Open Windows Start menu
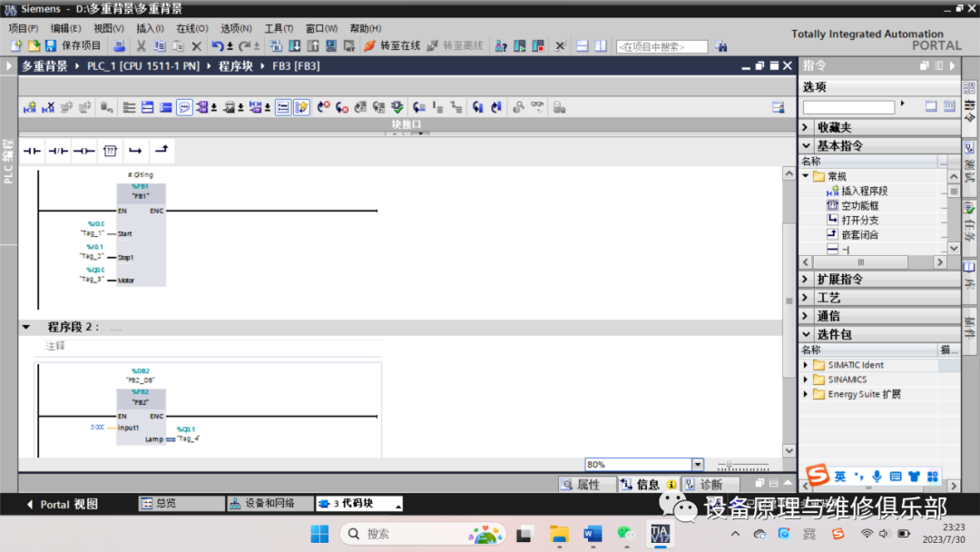This screenshot has height=552, width=980. 319,534
